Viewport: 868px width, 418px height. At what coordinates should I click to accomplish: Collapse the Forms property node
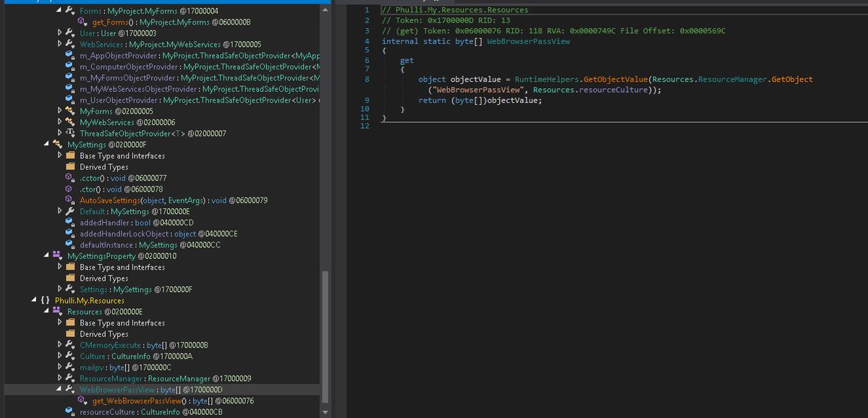59,11
